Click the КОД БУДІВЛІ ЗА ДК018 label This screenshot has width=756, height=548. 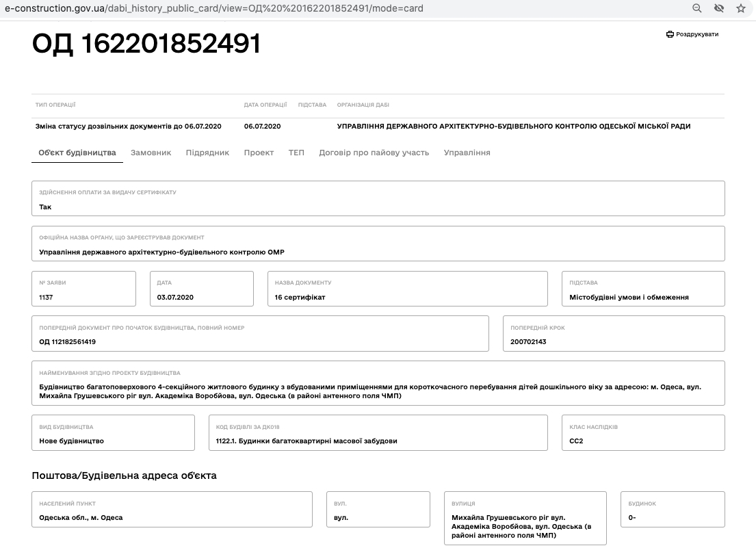[248, 427]
